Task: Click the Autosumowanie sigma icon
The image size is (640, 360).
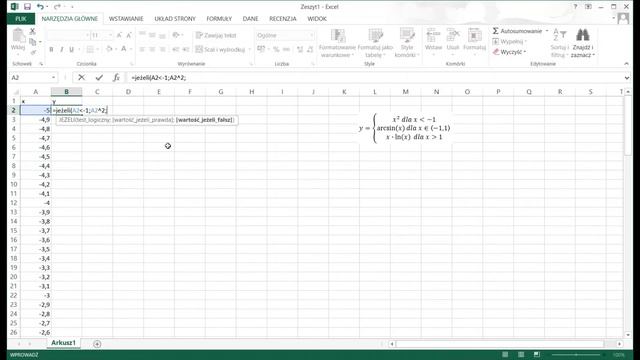Action: [496, 31]
